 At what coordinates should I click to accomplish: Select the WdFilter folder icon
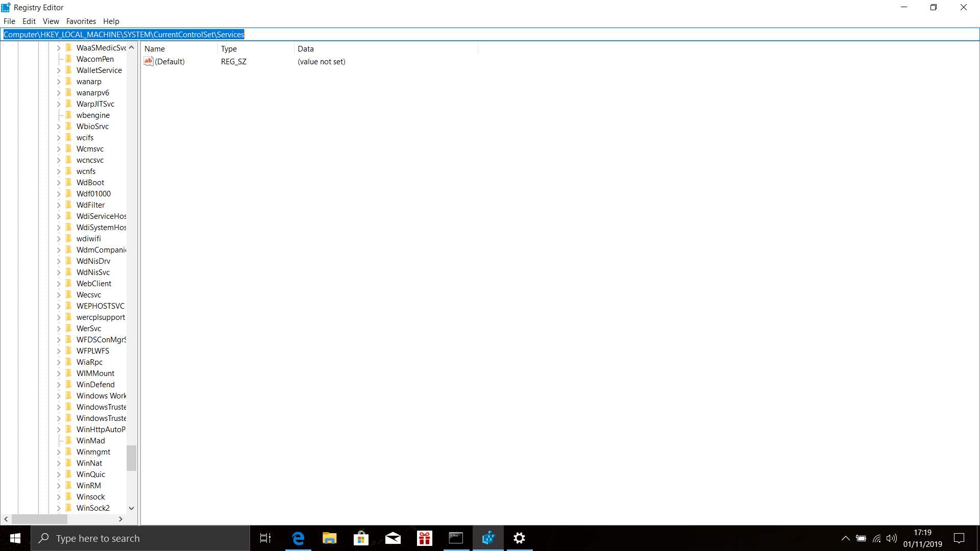(x=69, y=205)
